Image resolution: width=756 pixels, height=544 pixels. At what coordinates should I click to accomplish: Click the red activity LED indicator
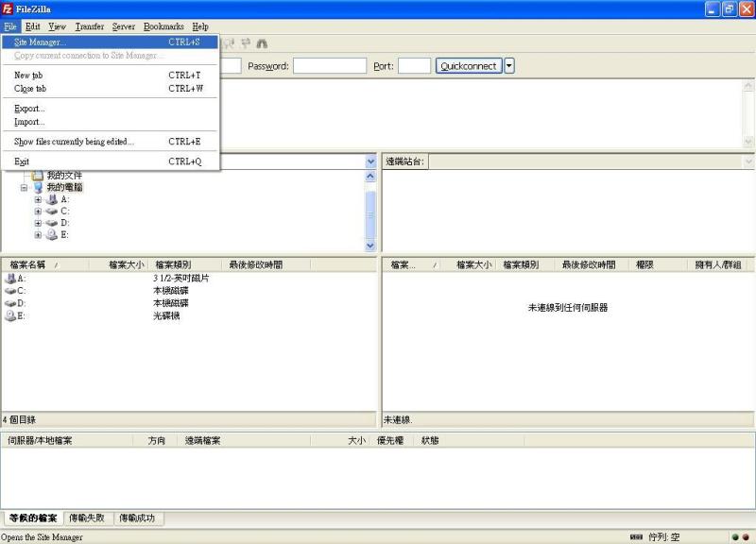point(746,536)
